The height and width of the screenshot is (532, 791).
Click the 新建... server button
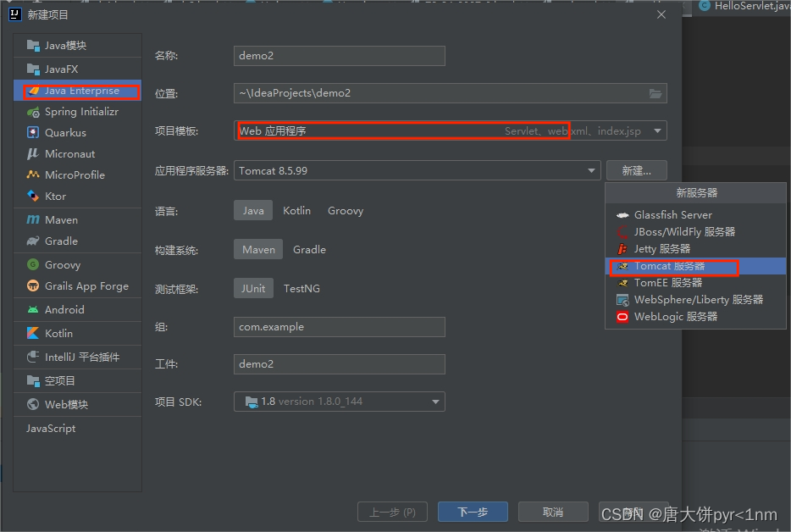coord(637,170)
